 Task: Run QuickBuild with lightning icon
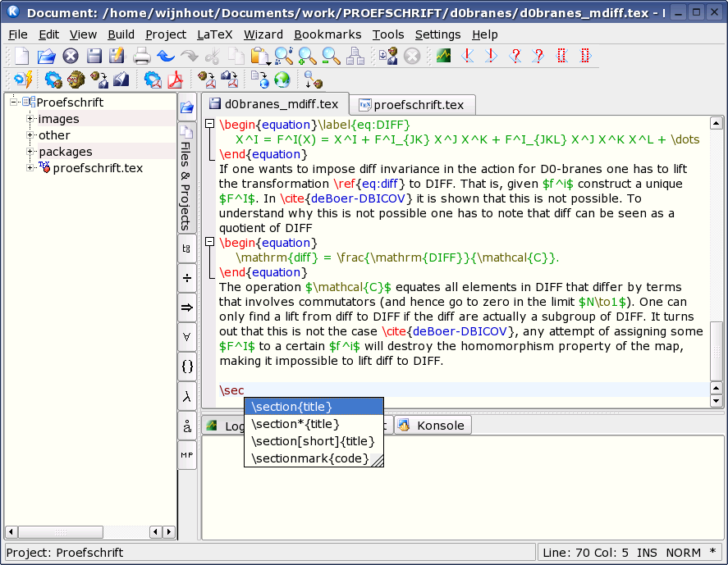23,80
